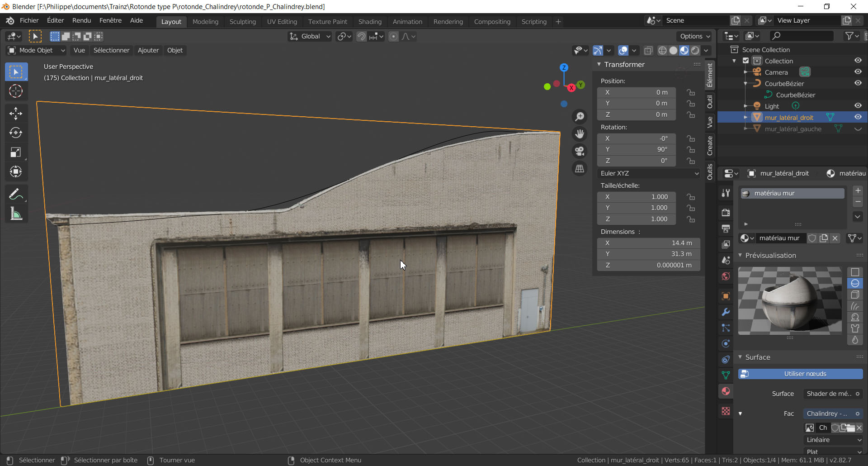Select the Move tool in the toolbar

tap(16, 114)
